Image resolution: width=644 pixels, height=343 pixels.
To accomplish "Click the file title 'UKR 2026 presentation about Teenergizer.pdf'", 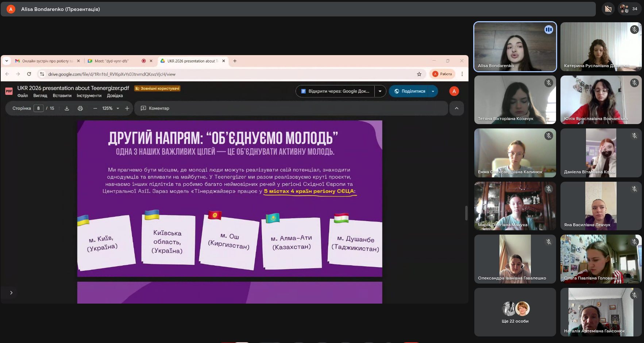I will tap(73, 88).
